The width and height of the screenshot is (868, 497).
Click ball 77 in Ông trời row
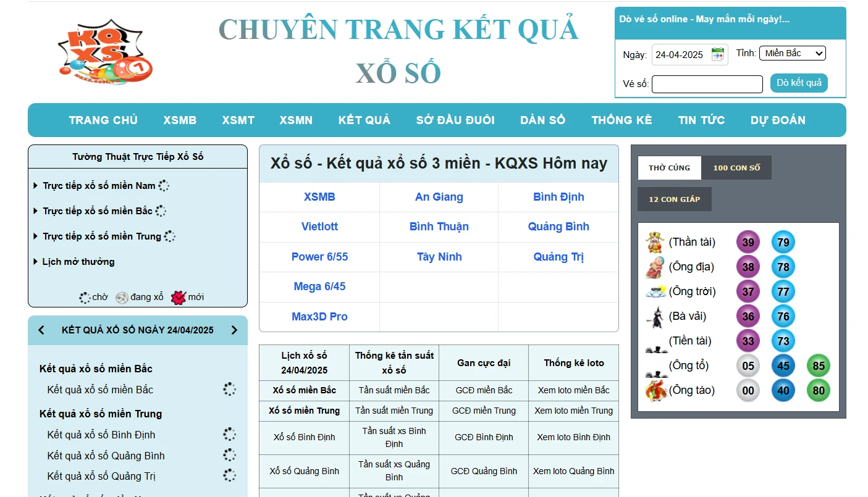click(x=783, y=291)
